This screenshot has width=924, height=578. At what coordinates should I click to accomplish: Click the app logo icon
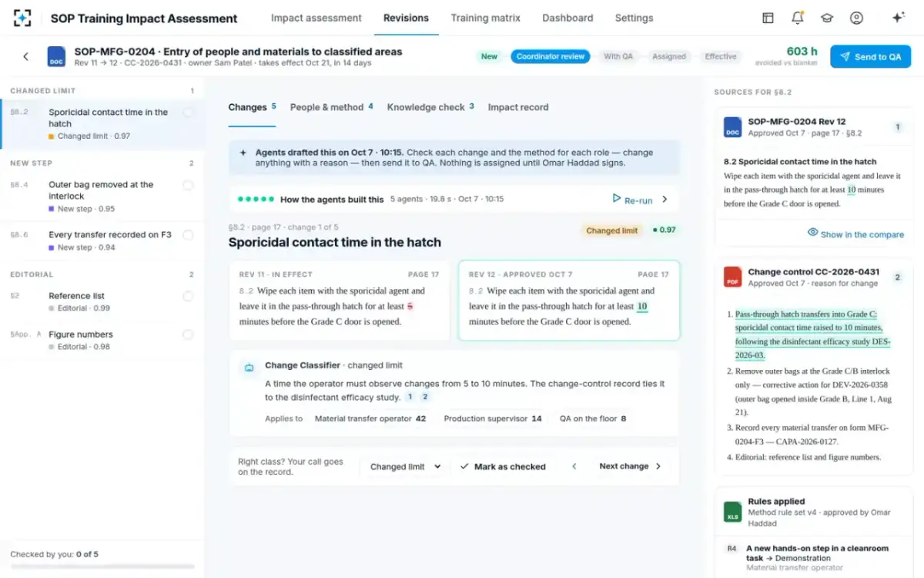(x=22, y=18)
